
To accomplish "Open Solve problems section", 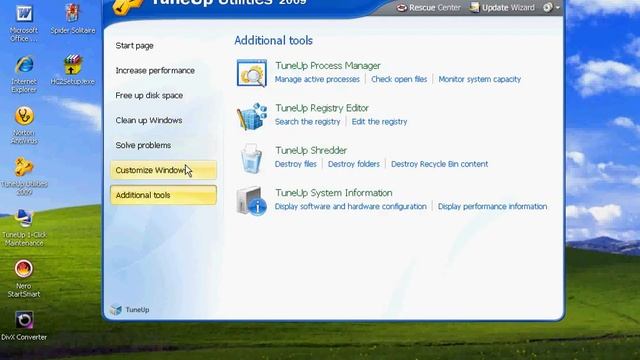I will (x=143, y=145).
